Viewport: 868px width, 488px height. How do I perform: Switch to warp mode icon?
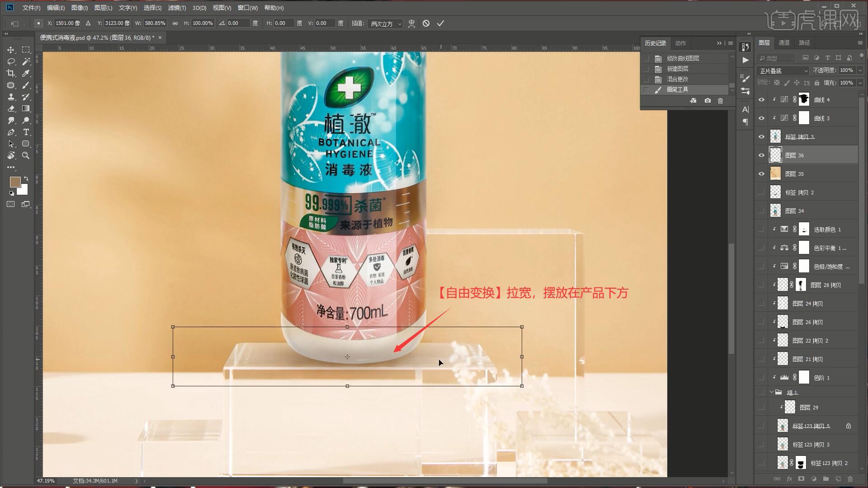[x=411, y=23]
